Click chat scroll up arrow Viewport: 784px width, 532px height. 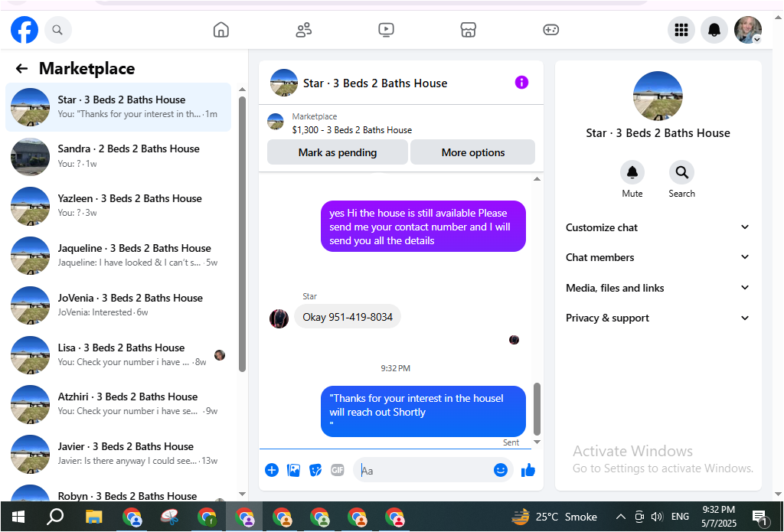(x=537, y=179)
